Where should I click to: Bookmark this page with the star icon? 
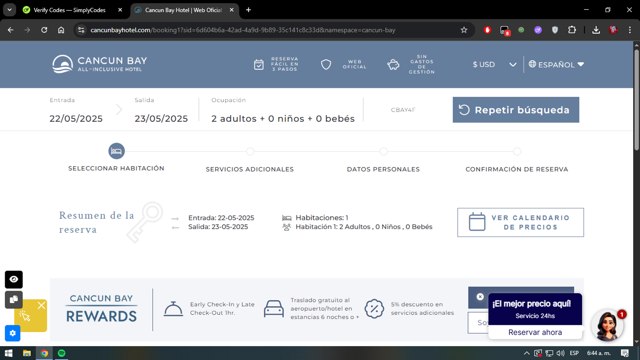pos(464,30)
